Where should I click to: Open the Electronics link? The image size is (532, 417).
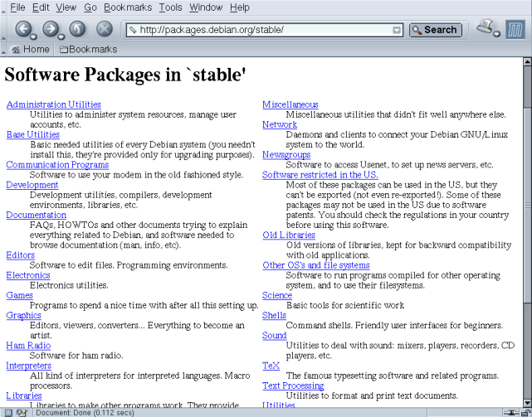pos(28,275)
